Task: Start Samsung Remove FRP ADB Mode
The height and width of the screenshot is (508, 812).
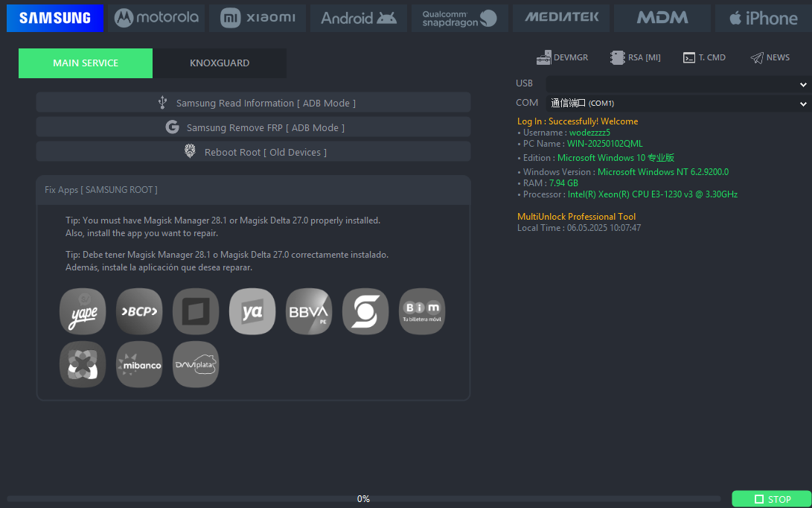Action: coord(253,127)
